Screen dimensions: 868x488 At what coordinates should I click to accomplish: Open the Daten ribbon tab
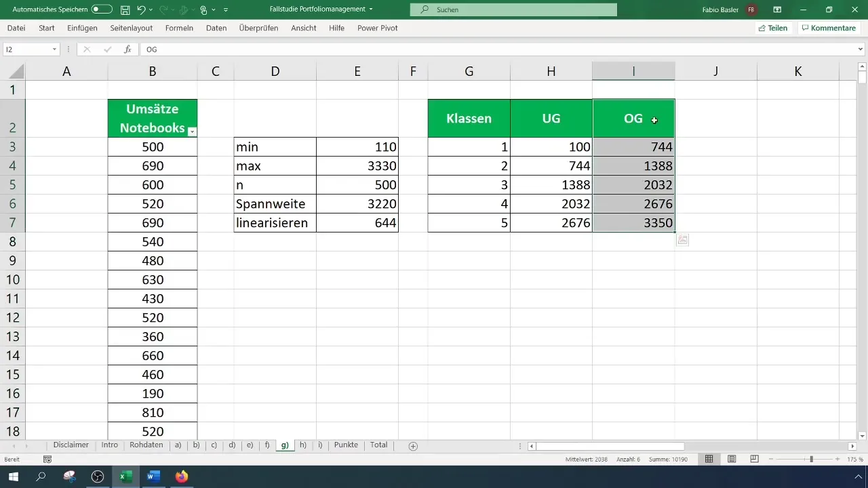click(216, 28)
